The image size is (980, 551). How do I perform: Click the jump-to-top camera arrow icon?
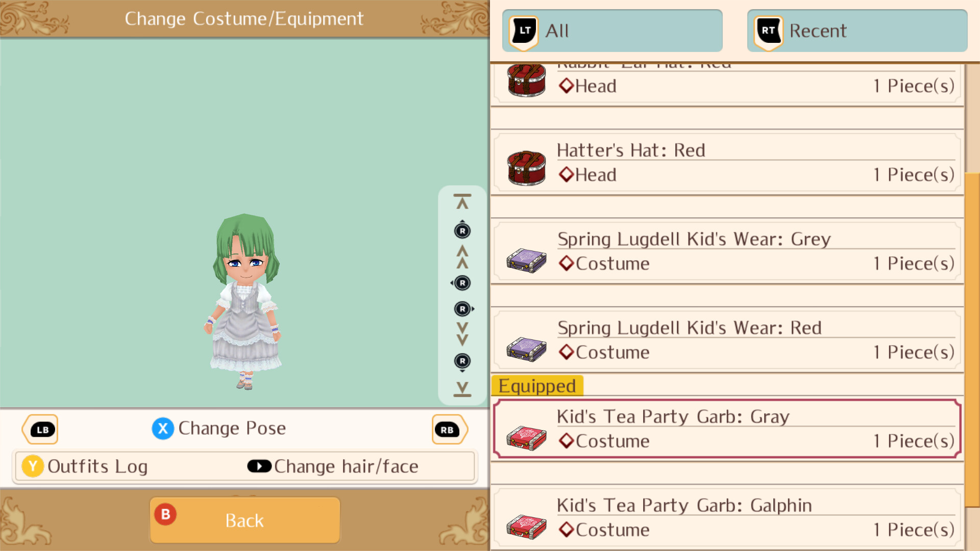tap(462, 202)
